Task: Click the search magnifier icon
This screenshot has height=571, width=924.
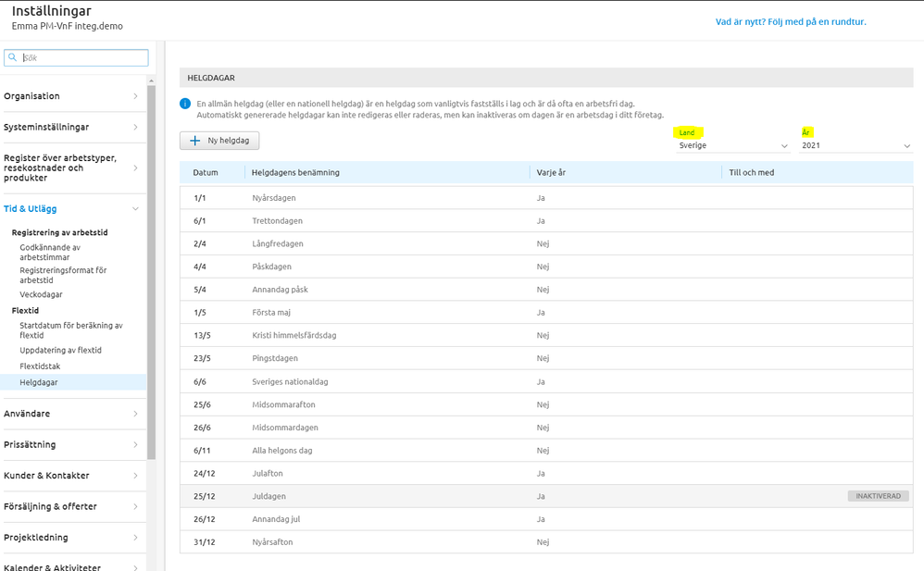Action: coord(12,57)
